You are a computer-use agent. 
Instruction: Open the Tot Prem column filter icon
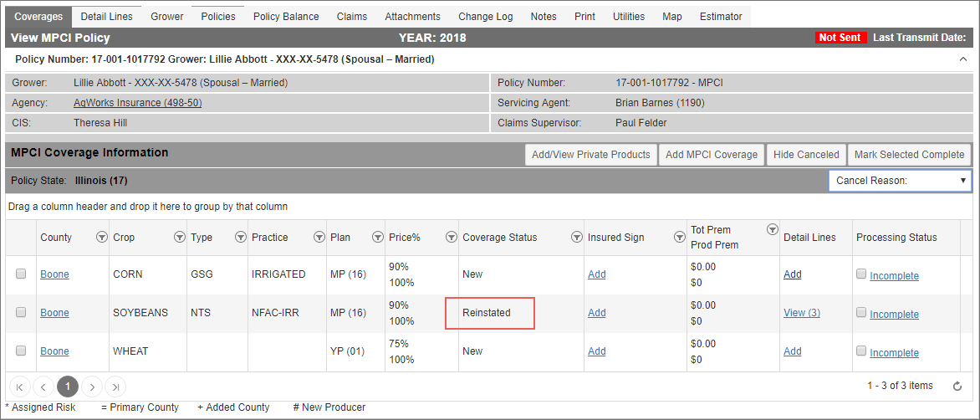click(772, 229)
